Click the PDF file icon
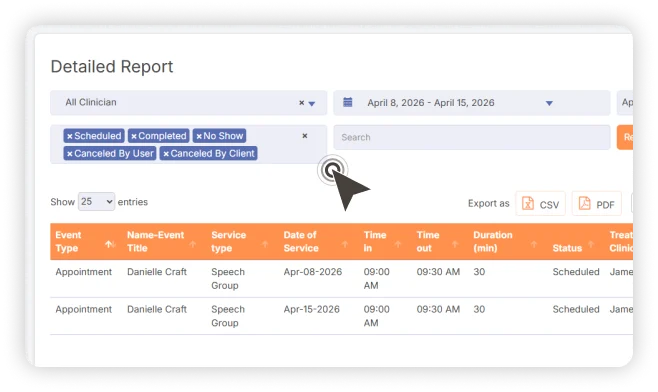658x392 pixels. pyautogui.click(x=585, y=204)
